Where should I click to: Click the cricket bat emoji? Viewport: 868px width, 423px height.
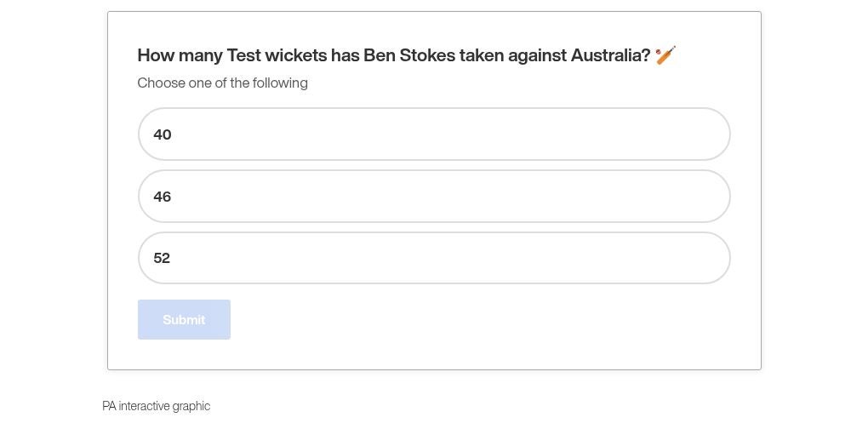pos(665,55)
